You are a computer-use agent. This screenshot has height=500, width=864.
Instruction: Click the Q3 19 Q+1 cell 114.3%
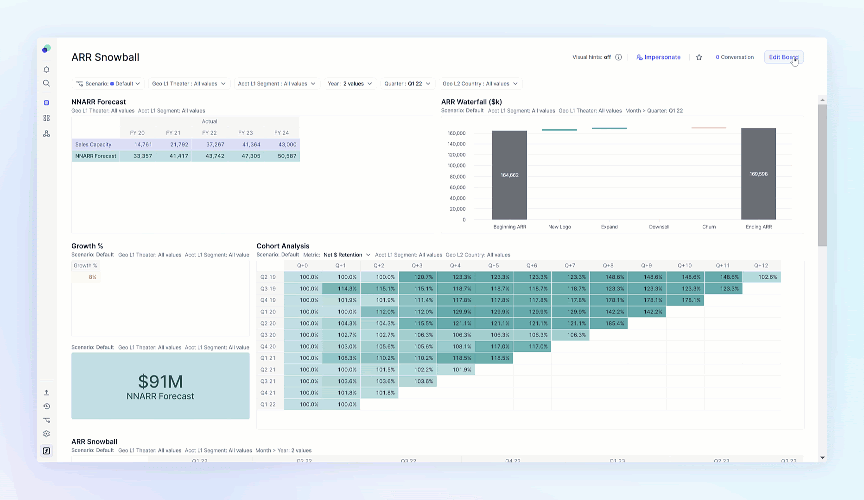pos(341,289)
